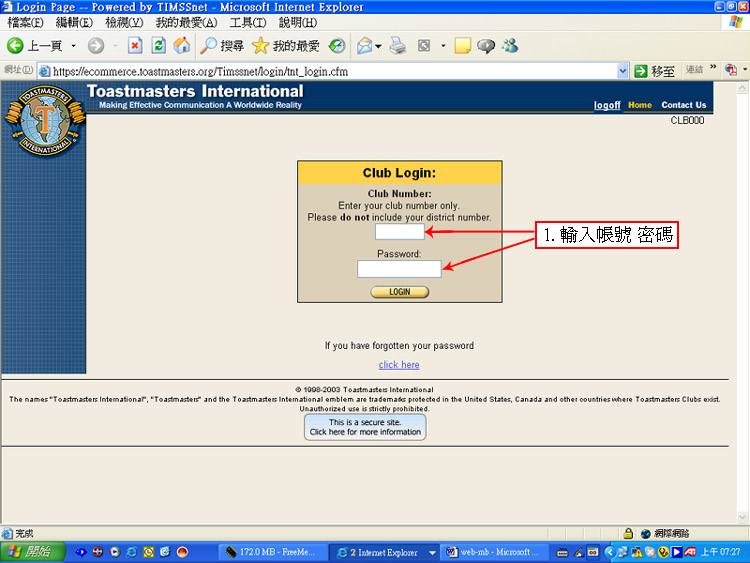This screenshot has width=750, height=563.
Task: Open the Search (搜尋) toolbar button
Action: 222,46
